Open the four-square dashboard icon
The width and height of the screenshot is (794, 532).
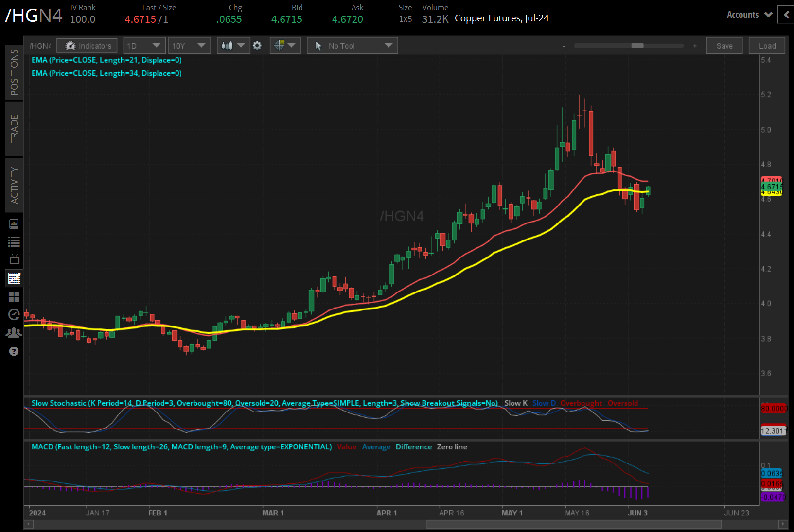(14, 297)
